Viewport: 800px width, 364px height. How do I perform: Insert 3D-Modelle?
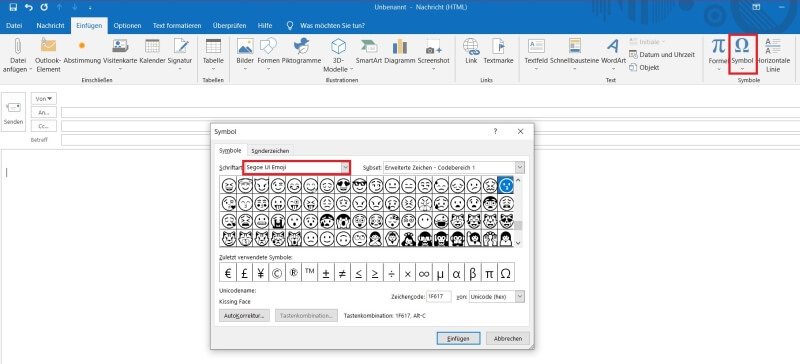(338, 55)
